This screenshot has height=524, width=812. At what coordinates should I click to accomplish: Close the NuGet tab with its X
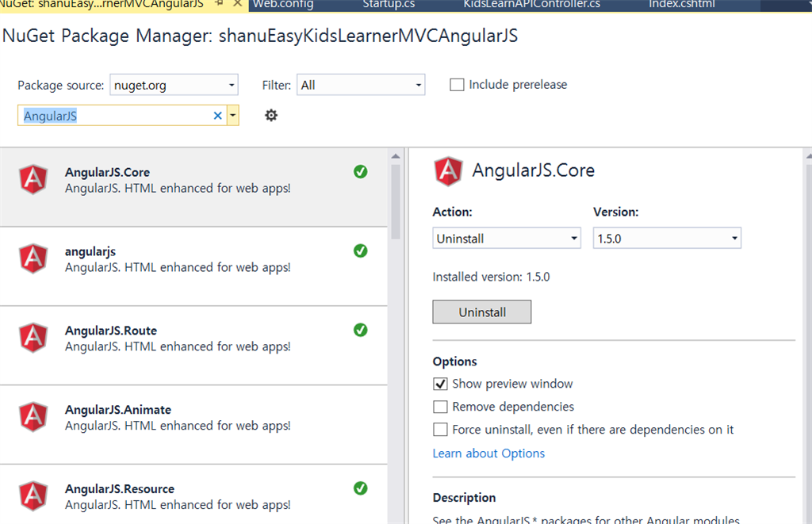point(236,4)
